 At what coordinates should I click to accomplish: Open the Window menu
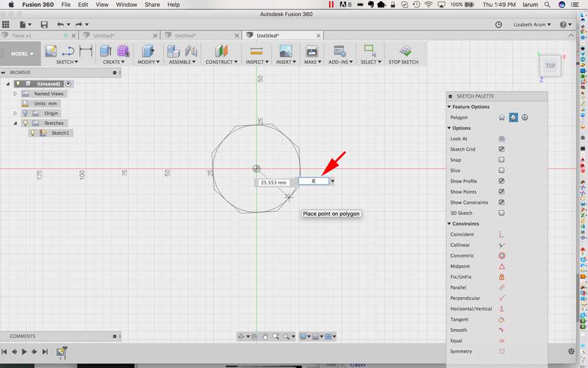[x=126, y=5]
